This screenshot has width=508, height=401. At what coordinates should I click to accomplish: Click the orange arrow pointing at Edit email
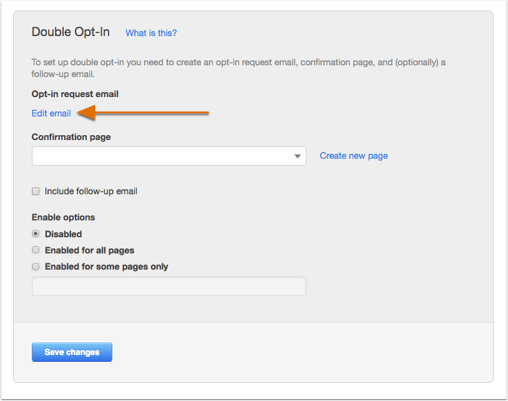pyautogui.click(x=143, y=113)
